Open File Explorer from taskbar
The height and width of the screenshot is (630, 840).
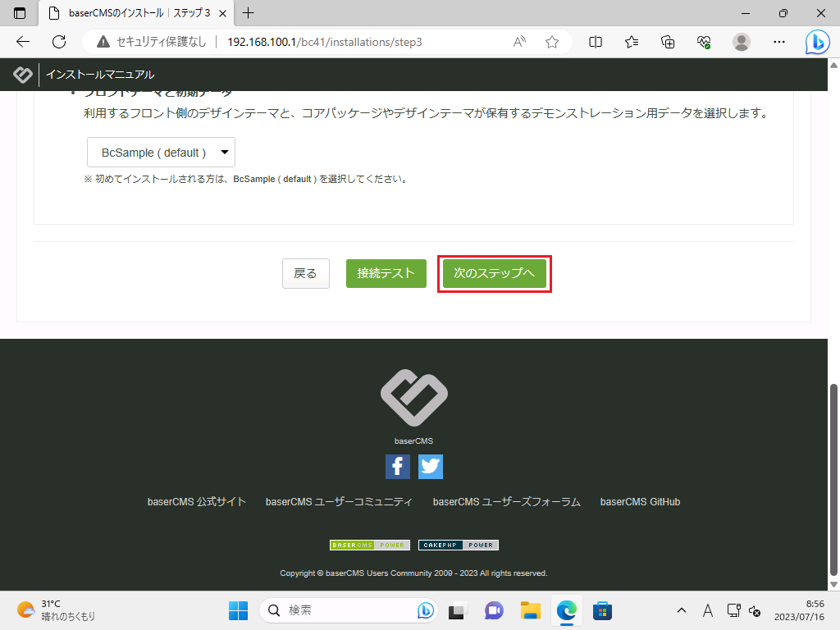[531, 610]
